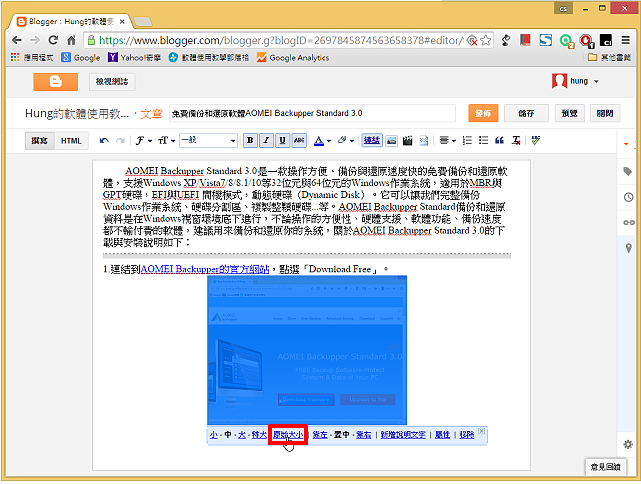Open the text background highlight color picker

[345, 141]
